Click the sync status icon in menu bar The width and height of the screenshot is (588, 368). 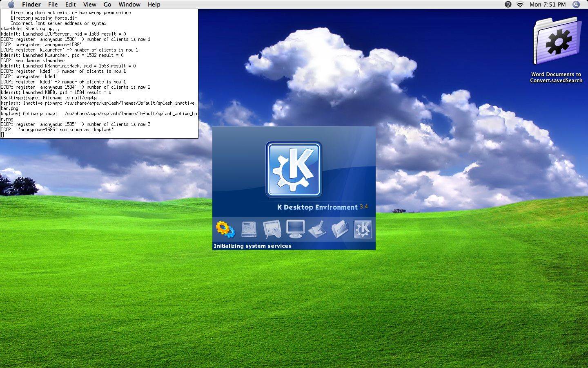(x=508, y=4)
